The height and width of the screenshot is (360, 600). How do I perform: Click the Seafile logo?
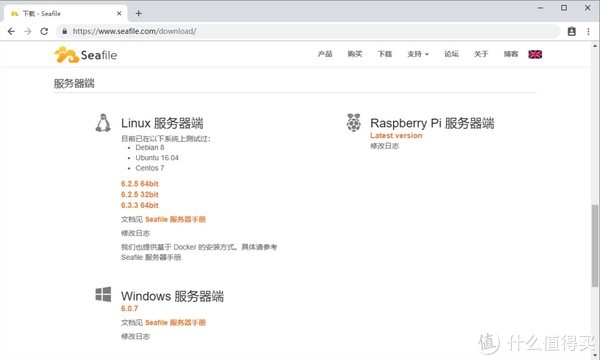[85, 55]
